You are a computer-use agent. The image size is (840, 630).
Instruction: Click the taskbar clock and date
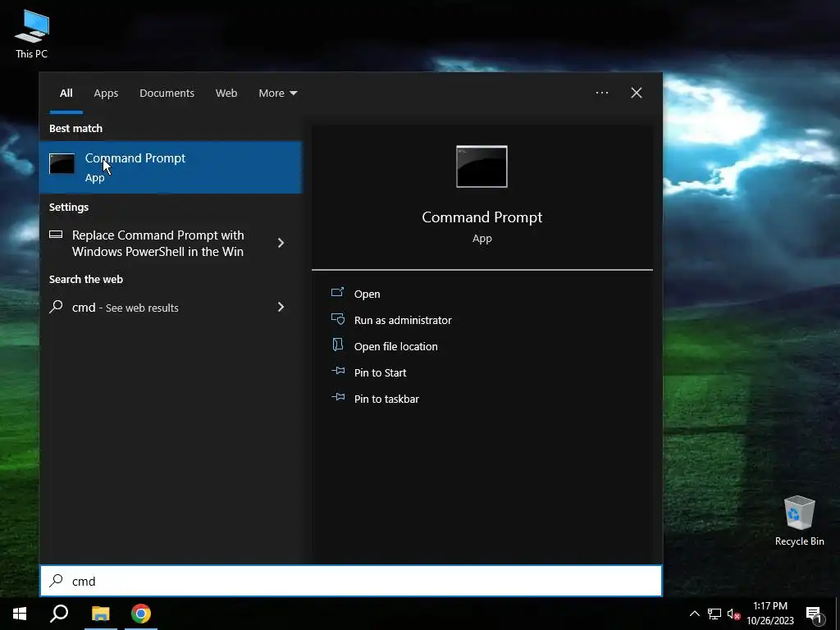point(769,614)
